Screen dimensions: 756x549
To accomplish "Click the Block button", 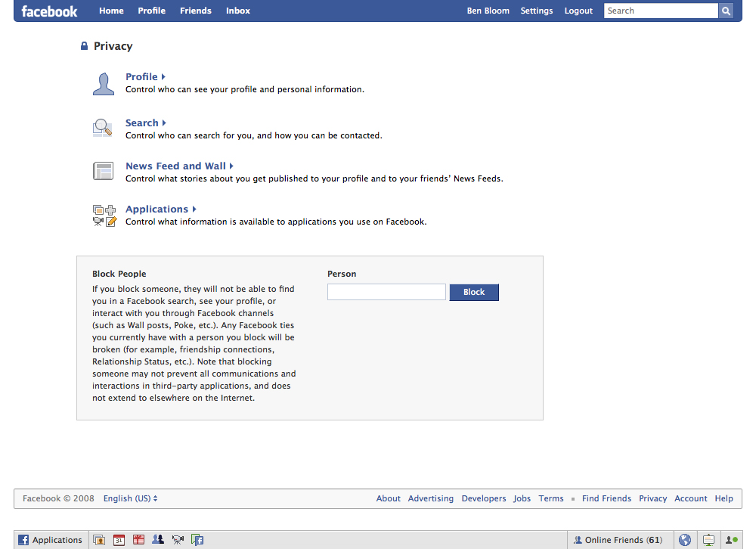I will (x=474, y=292).
